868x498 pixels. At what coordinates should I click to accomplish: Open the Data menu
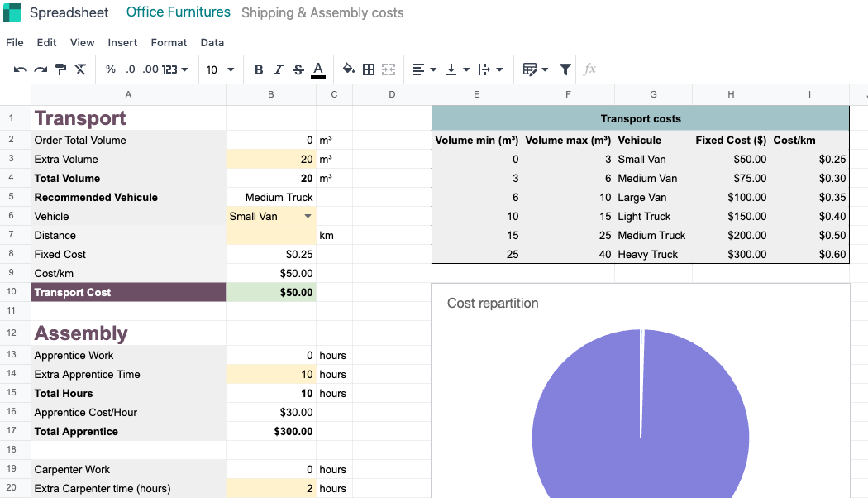point(212,43)
